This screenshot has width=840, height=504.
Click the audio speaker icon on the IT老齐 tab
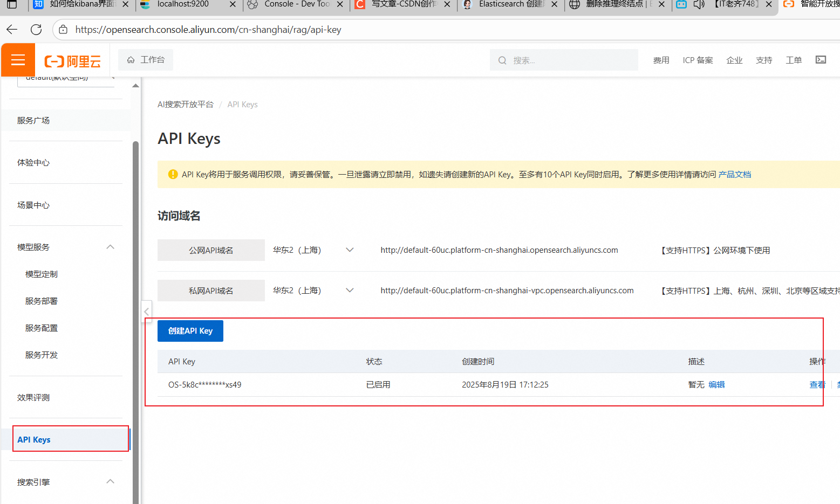coord(699,4)
